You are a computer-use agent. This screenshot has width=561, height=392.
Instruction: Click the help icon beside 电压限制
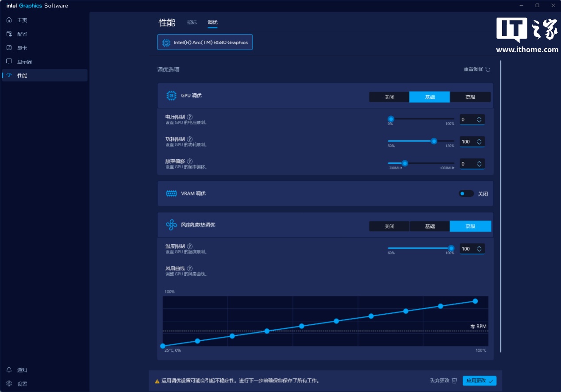tap(190, 117)
